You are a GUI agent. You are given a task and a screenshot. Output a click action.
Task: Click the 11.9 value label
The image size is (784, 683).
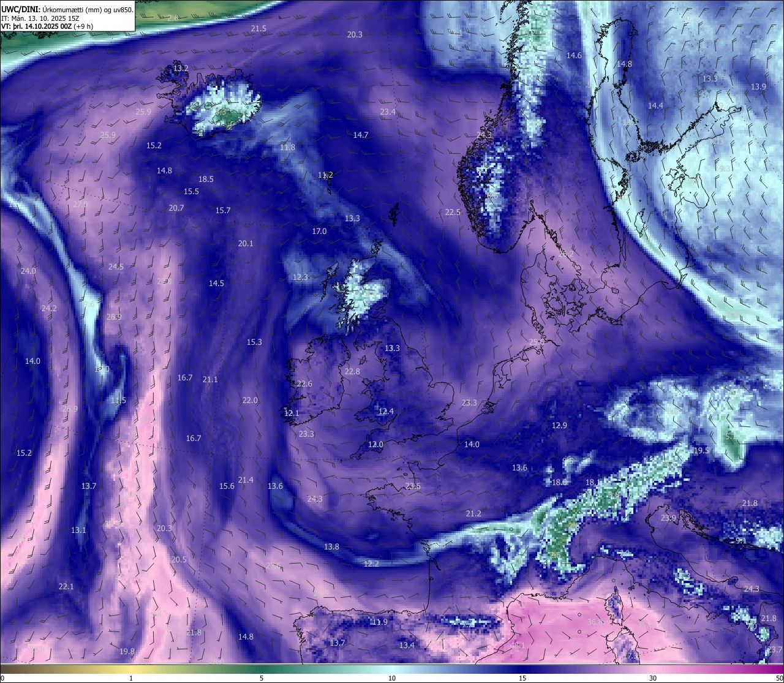[x=380, y=622]
